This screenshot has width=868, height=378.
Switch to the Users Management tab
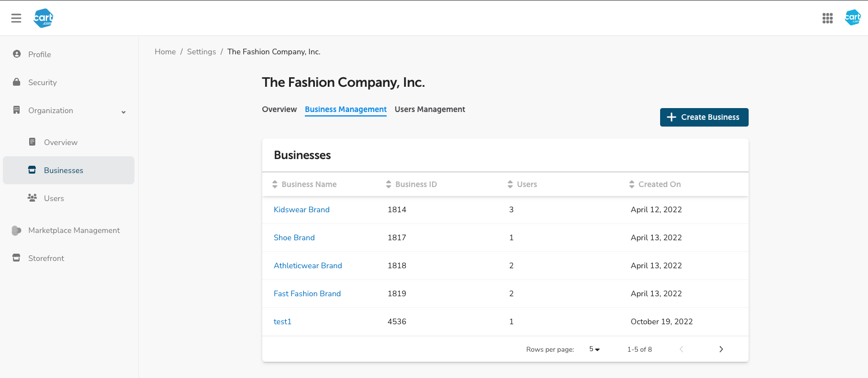[x=430, y=109]
